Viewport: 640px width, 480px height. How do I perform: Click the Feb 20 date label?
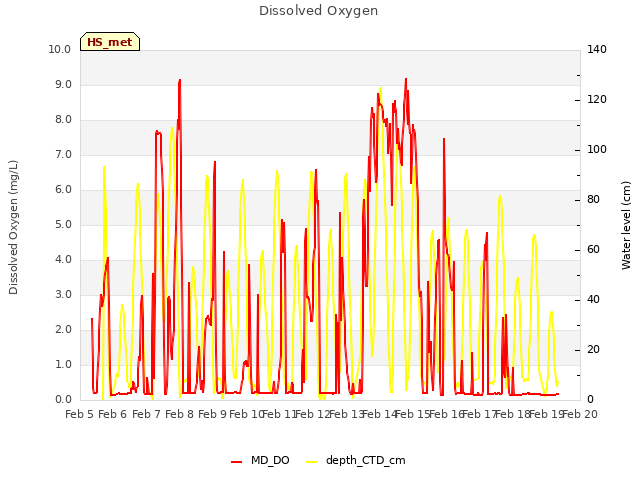tap(580, 415)
